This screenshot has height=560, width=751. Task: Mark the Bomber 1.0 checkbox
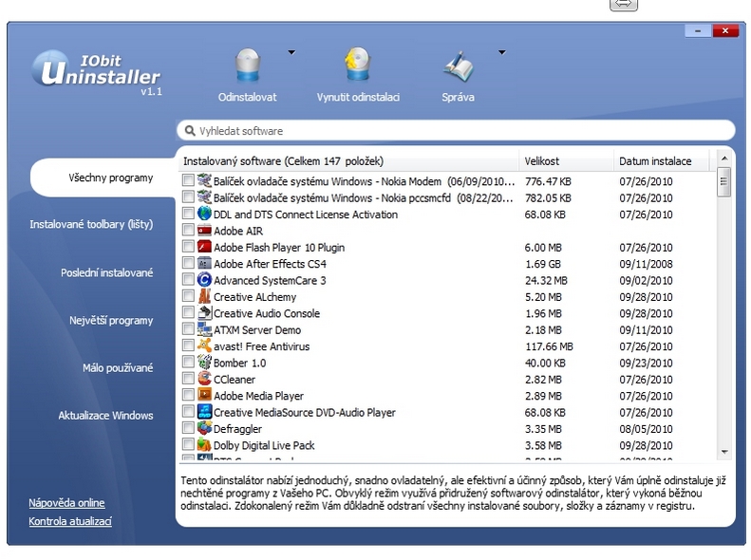click(188, 362)
